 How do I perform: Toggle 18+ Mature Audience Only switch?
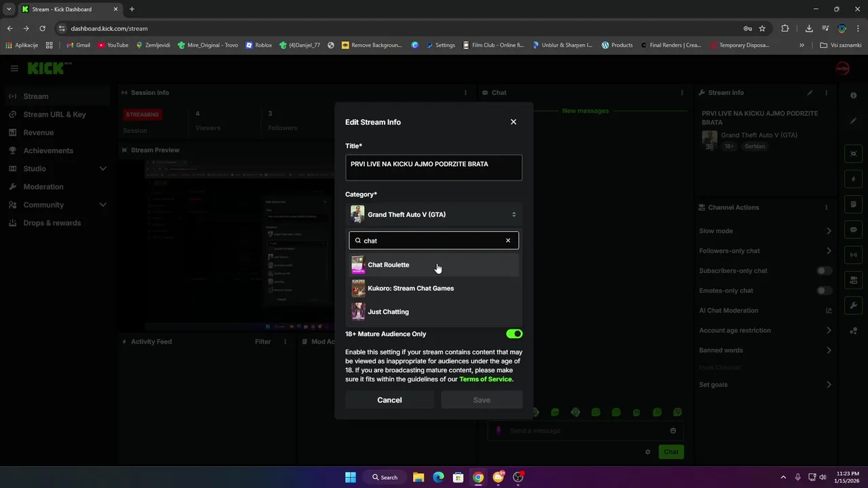pyautogui.click(x=514, y=333)
